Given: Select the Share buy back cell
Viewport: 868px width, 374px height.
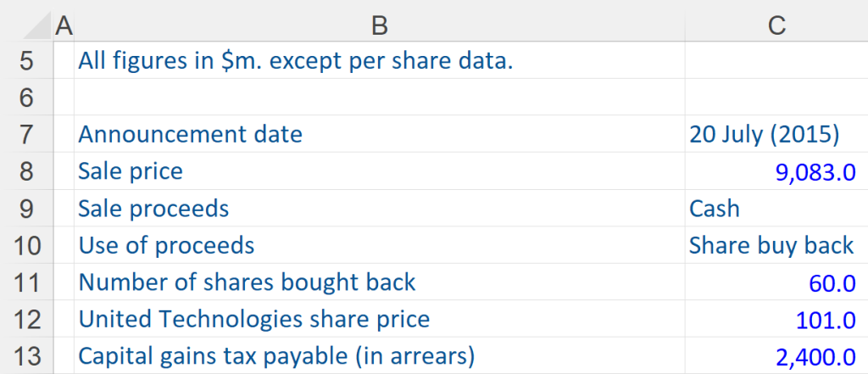Looking at the screenshot, I should tap(771, 246).
